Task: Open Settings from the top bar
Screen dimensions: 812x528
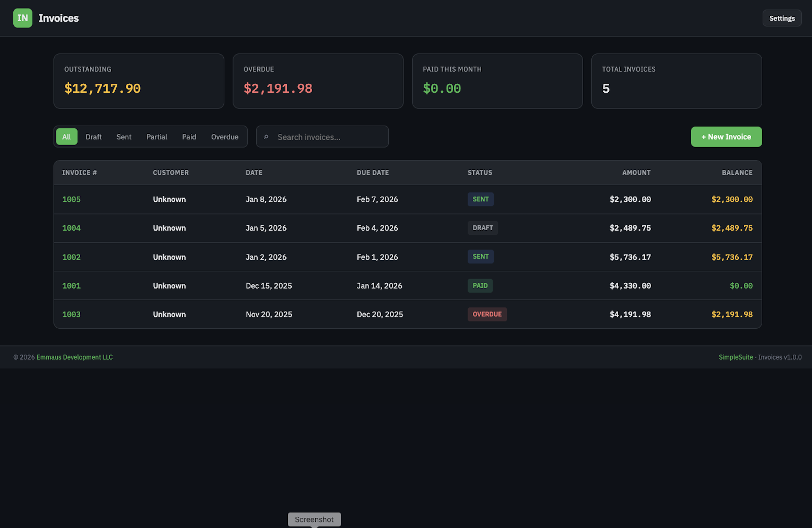Action: coord(782,18)
